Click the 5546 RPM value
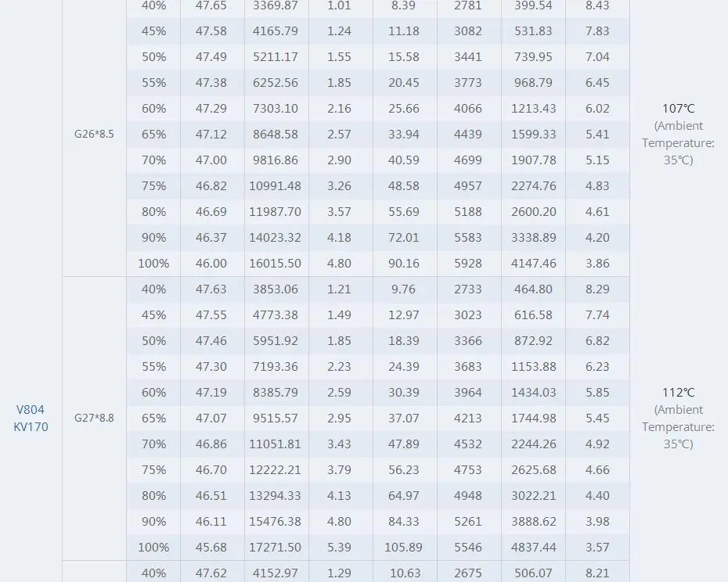The image size is (728, 582). point(468,548)
